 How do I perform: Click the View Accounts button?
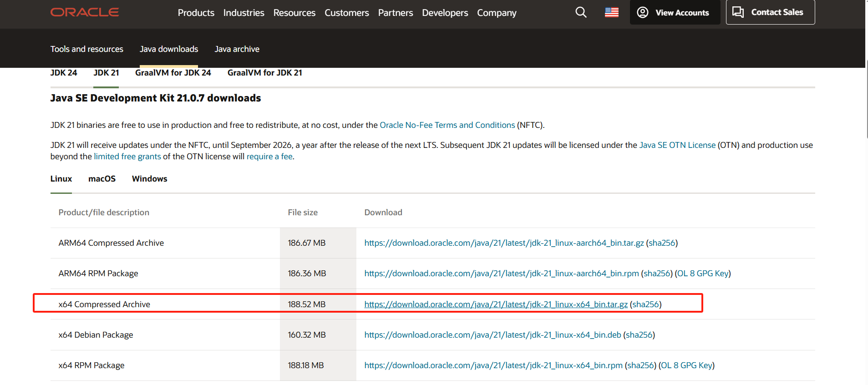pyautogui.click(x=675, y=12)
